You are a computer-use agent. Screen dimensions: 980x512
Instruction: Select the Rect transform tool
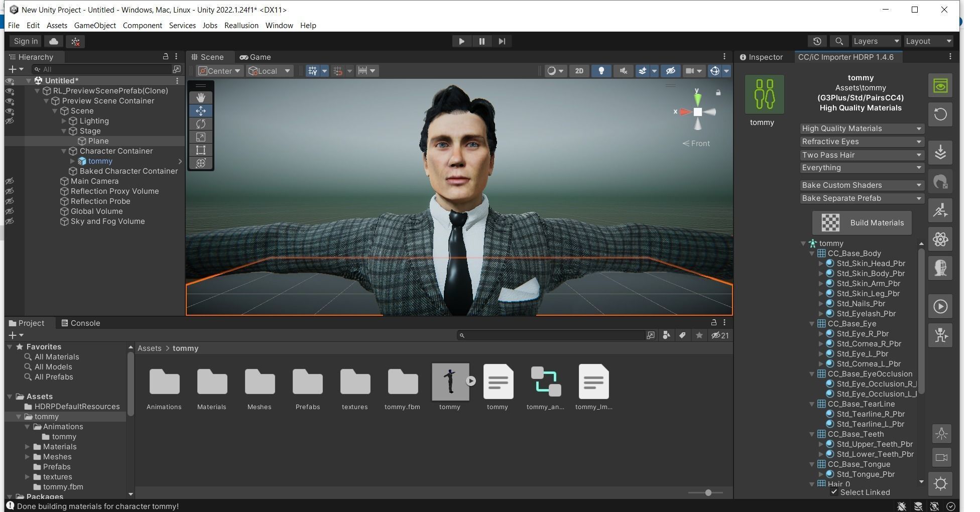(x=201, y=150)
